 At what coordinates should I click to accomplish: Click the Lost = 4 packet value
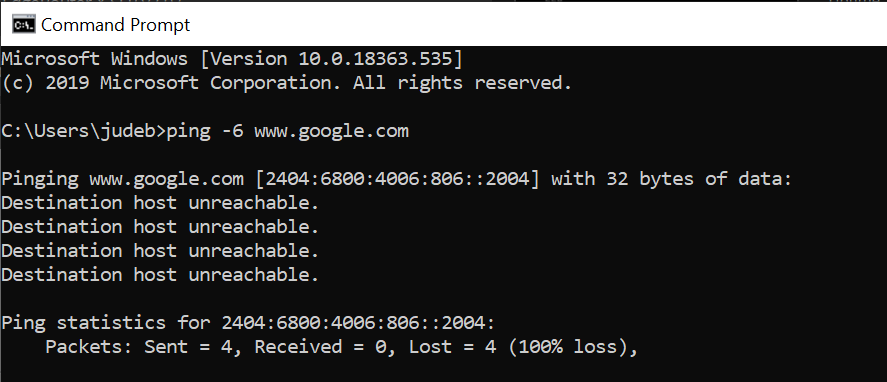(453, 347)
